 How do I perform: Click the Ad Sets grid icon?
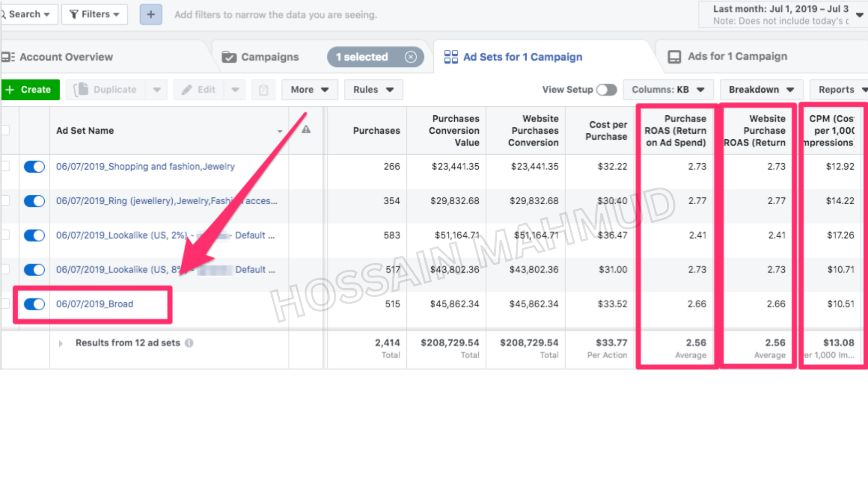(x=451, y=57)
